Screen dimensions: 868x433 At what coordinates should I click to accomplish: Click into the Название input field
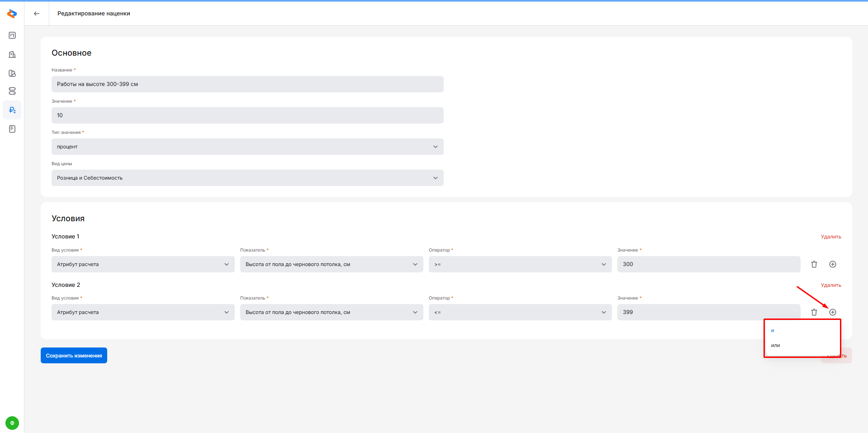pos(247,84)
